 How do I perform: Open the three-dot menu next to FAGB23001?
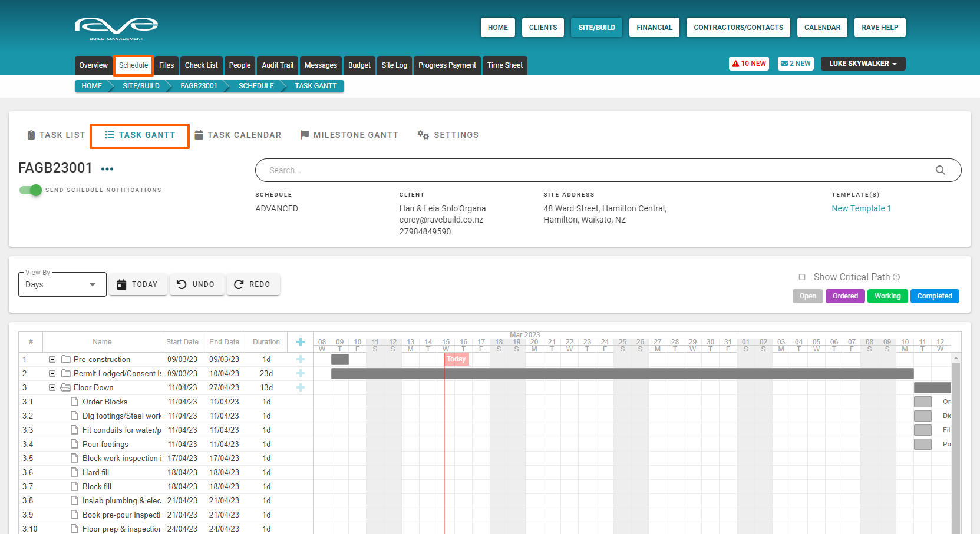(x=107, y=169)
